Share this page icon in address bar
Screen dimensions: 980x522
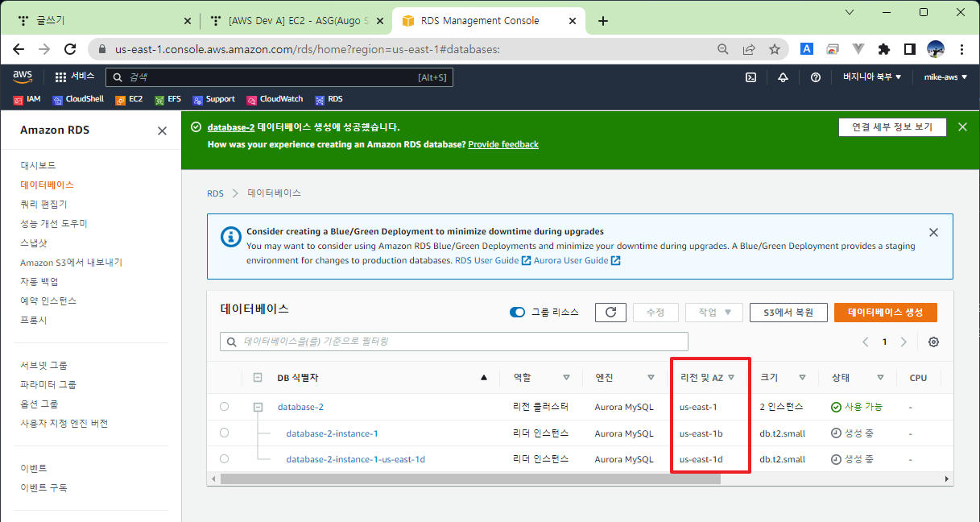pyautogui.click(x=749, y=49)
